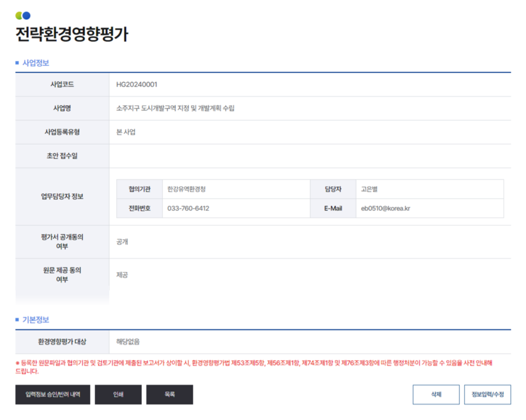This screenshot has height=420, width=526.
Task: Open the 정보입력/수정 edit button
Action: point(487,395)
